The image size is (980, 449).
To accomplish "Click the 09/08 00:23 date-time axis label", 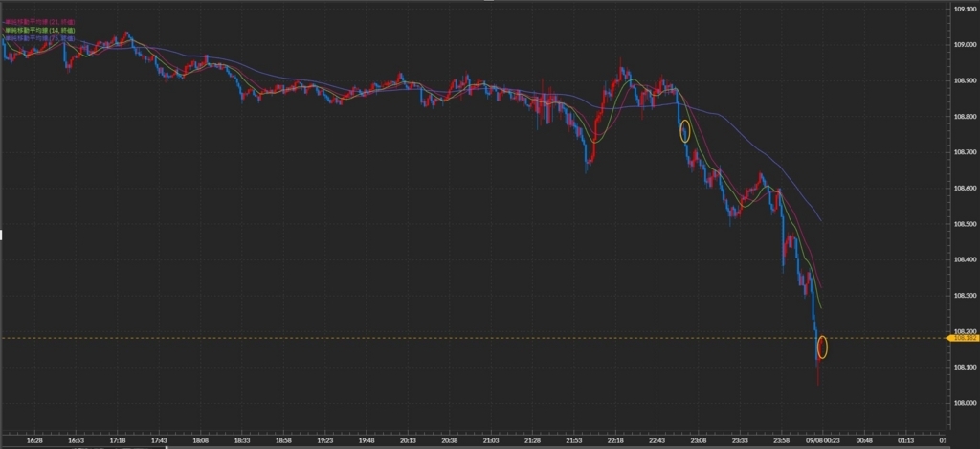I will (x=823, y=440).
